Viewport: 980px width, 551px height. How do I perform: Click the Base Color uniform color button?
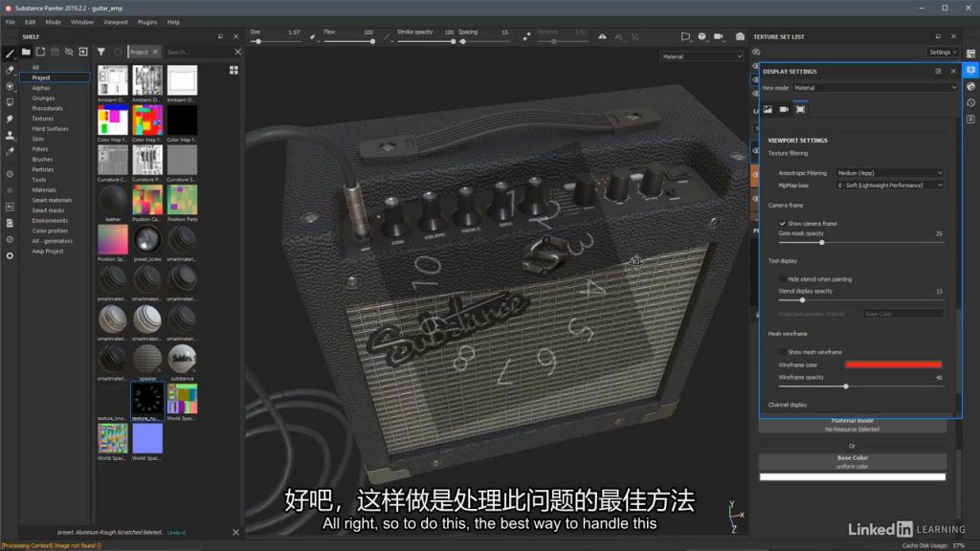(852, 462)
